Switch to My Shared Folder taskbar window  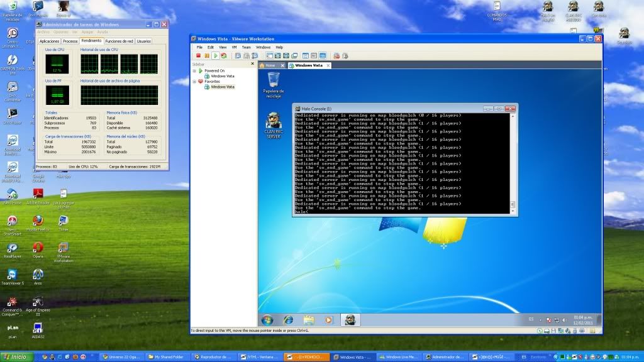(167, 357)
